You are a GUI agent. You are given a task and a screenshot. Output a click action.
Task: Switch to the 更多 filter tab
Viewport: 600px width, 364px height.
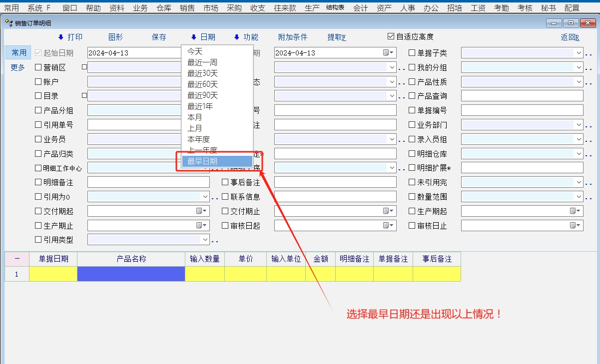(18, 67)
